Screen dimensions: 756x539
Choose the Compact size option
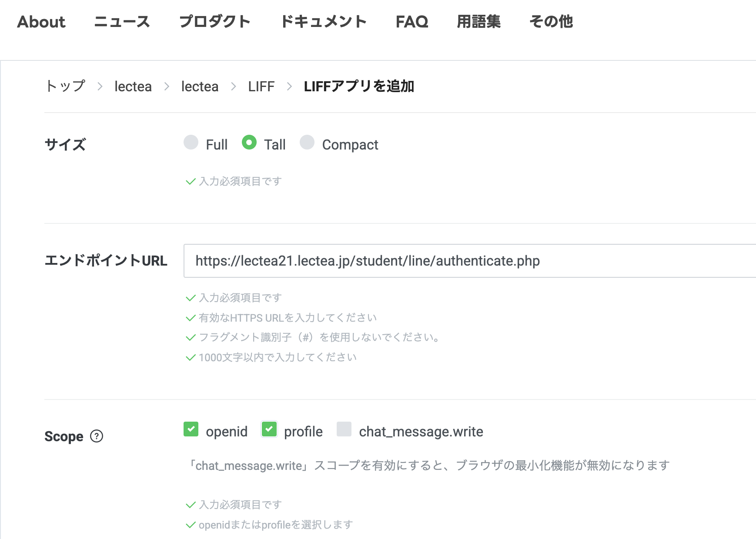308,143
